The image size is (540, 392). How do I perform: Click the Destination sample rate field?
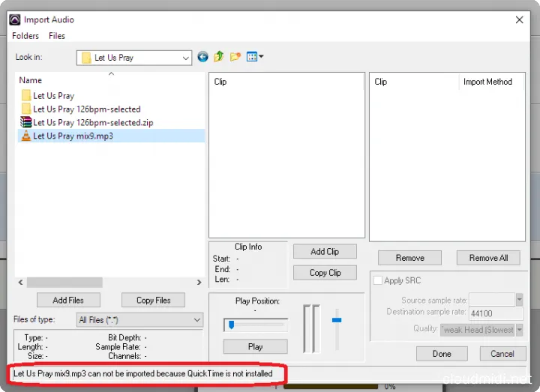(x=496, y=313)
